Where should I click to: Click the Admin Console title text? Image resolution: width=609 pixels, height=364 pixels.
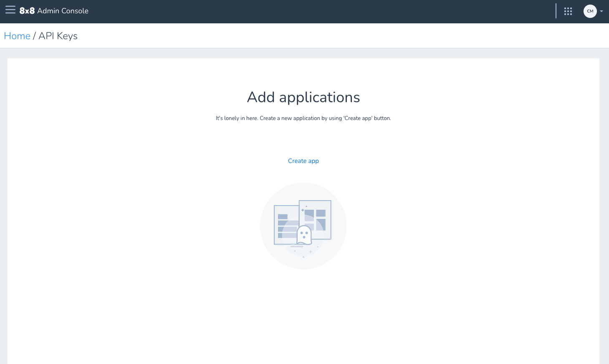click(62, 11)
